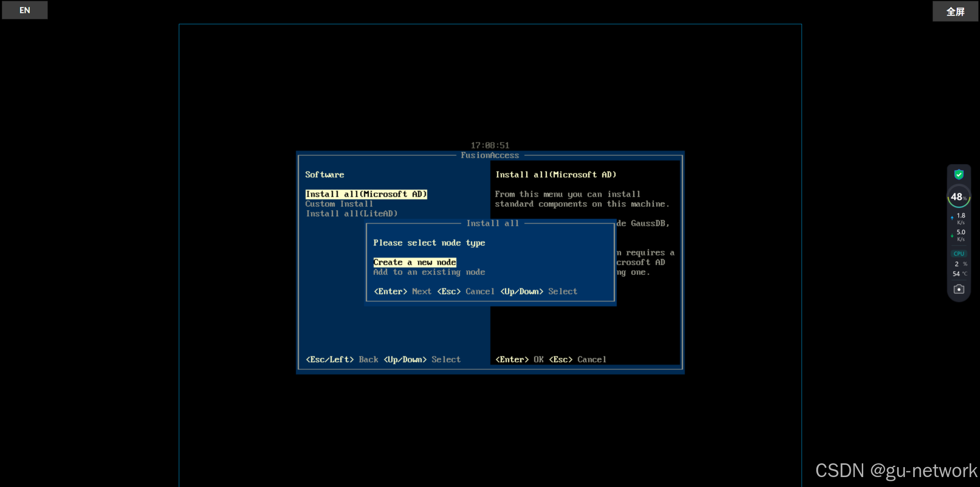Click the 17:08:51 clock text
Viewport: 980px width, 487px height.
490,145
